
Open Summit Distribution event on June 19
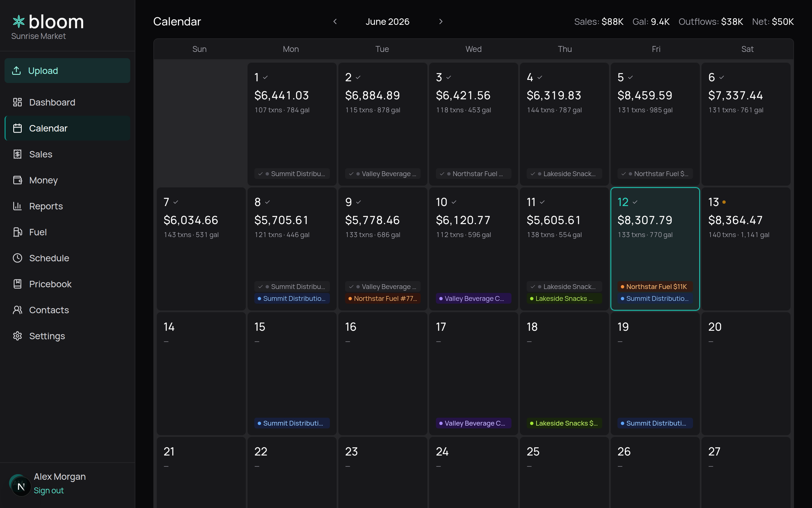pos(655,423)
